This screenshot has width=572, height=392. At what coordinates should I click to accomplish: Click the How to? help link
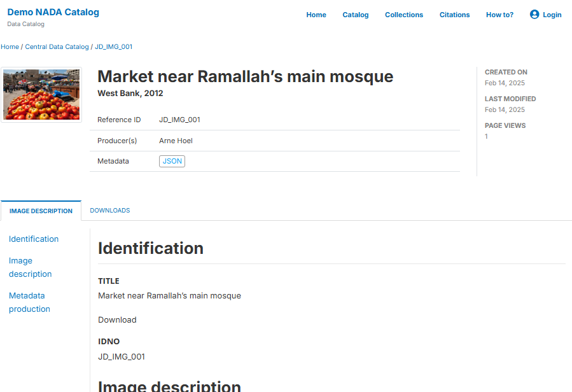[499, 15]
